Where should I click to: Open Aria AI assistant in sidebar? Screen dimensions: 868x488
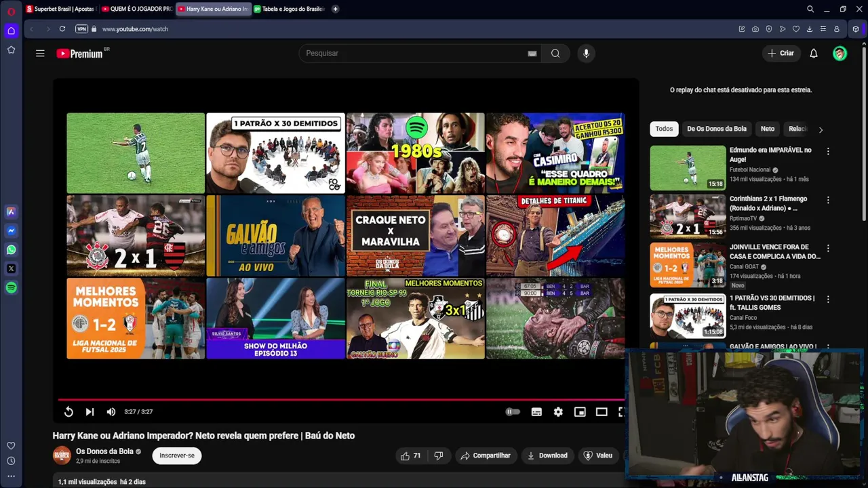pos(11,211)
